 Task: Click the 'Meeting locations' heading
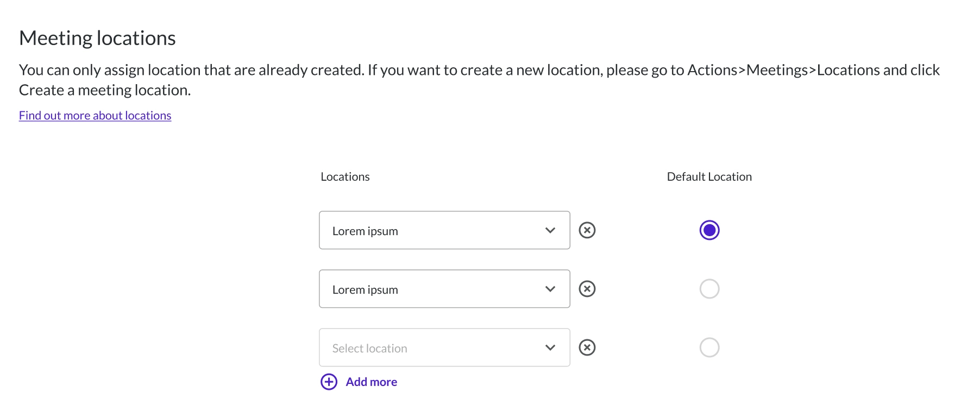click(x=97, y=38)
